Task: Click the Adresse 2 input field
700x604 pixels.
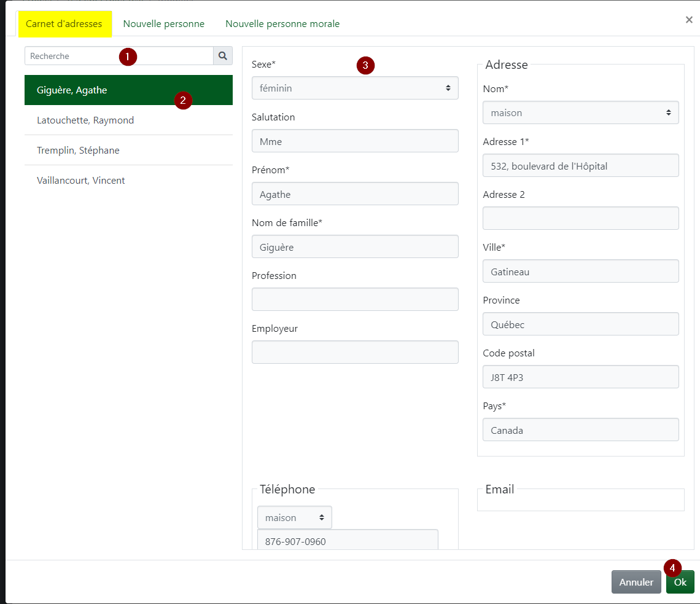Action: (580, 218)
